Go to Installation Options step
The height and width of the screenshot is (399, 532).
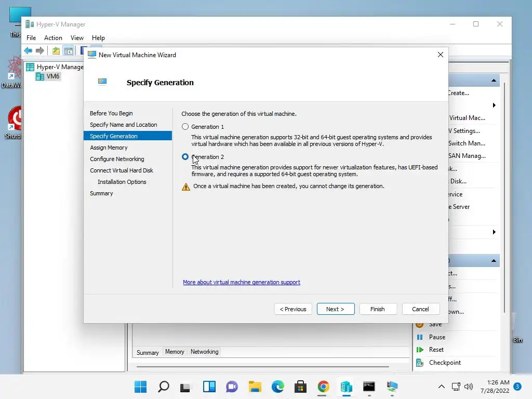coord(122,182)
